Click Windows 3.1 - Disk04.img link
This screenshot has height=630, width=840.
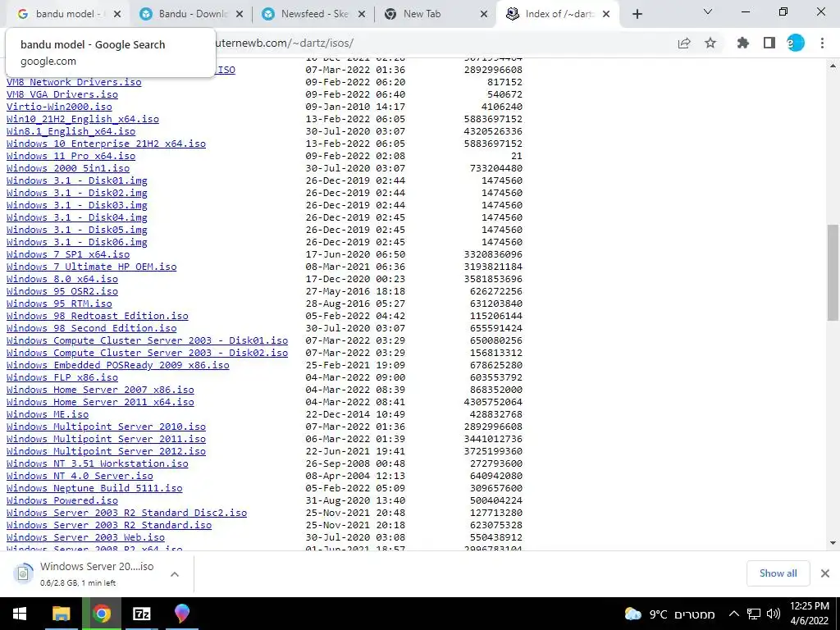click(x=76, y=217)
